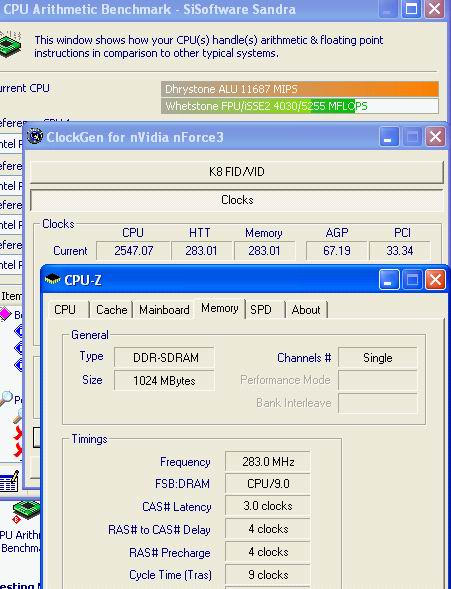Click the 1024 MBytes size field
Viewport: 451px width, 589px height.
point(164,381)
